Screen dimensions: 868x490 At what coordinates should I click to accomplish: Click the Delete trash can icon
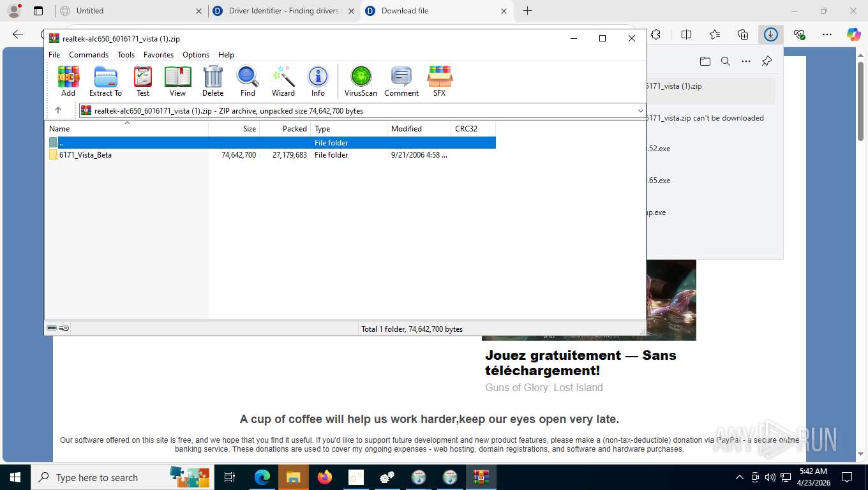[213, 81]
